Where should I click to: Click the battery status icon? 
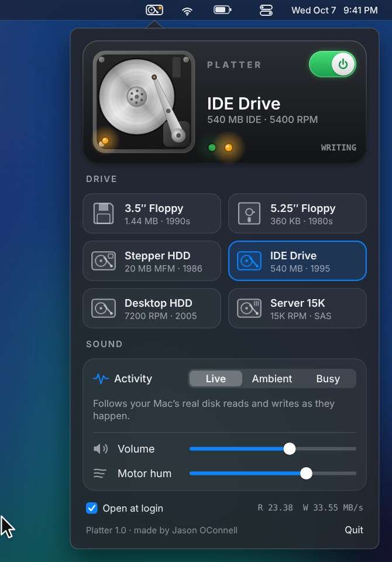222,10
